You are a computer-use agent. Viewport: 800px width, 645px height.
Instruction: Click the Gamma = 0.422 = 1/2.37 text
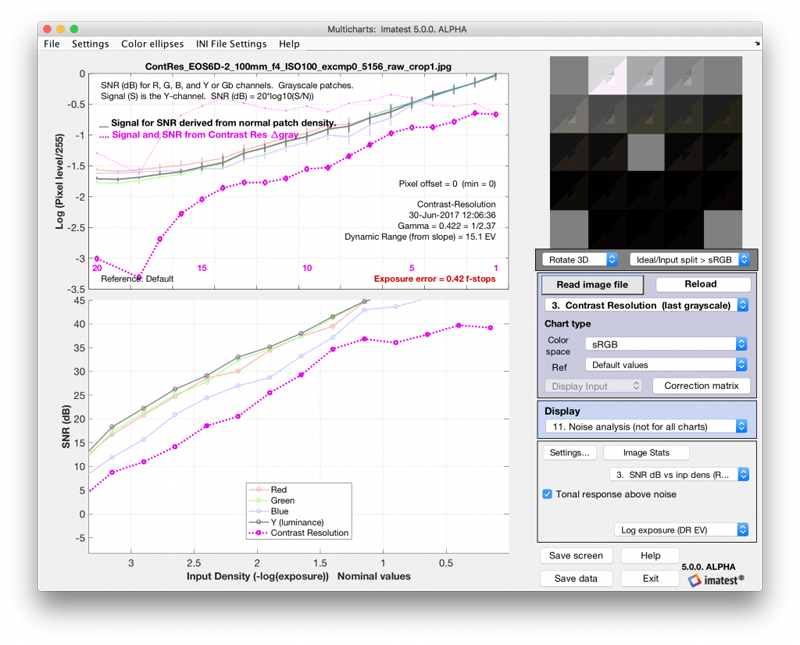coord(446,226)
